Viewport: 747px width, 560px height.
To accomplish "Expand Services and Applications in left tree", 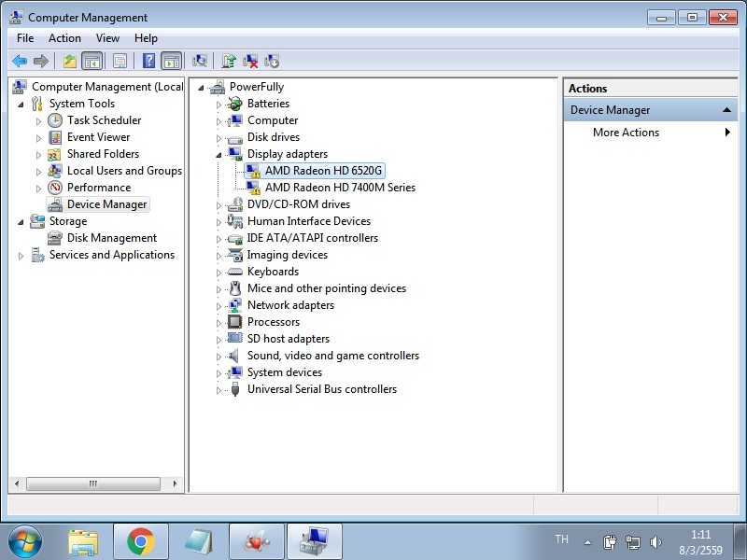I will coord(21,255).
